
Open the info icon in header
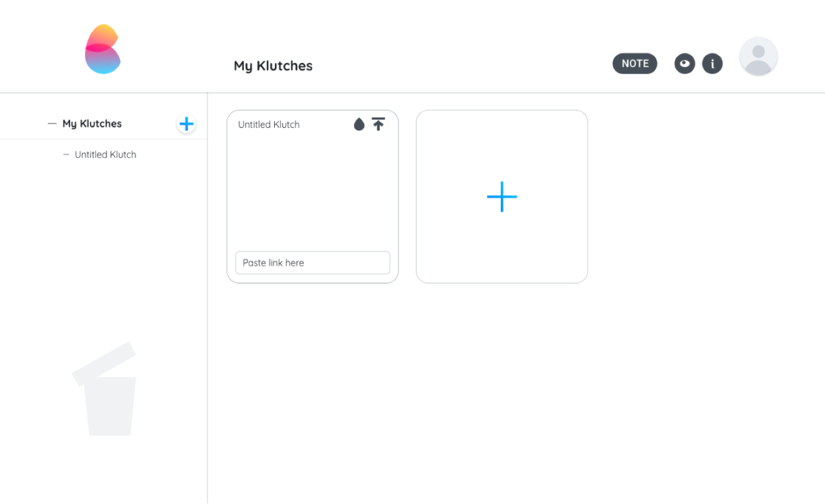pyautogui.click(x=712, y=63)
